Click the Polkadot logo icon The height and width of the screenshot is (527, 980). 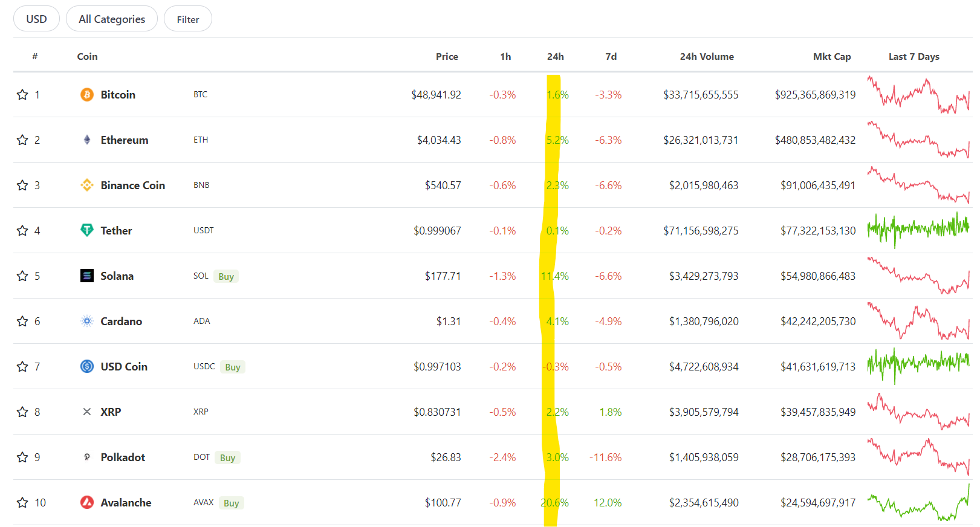pyautogui.click(x=87, y=457)
